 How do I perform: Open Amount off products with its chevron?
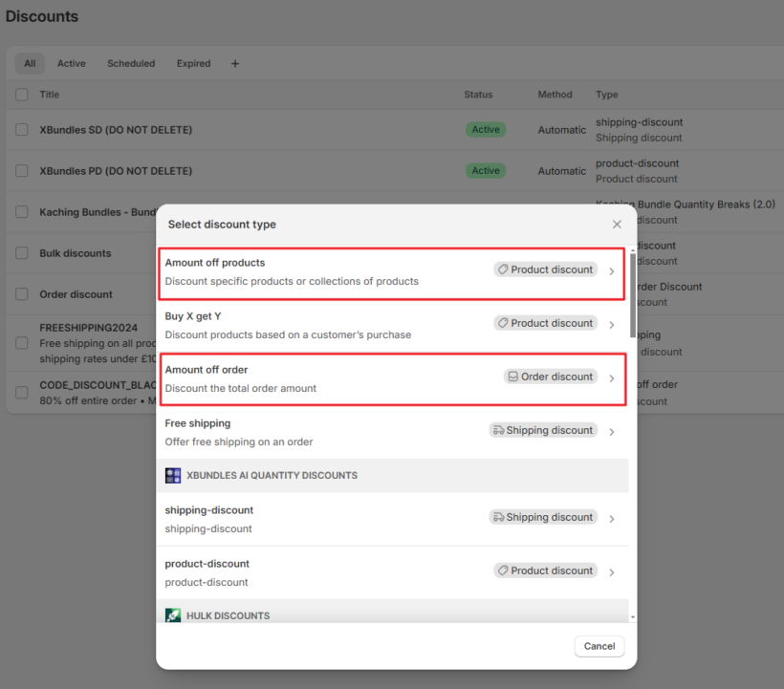pyautogui.click(x=612, y=271)
